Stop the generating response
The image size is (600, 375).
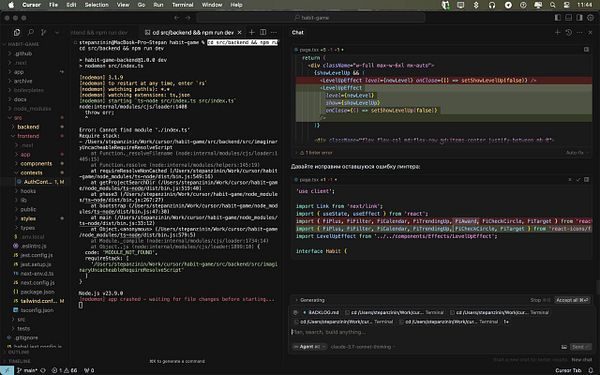coord(540,300)
